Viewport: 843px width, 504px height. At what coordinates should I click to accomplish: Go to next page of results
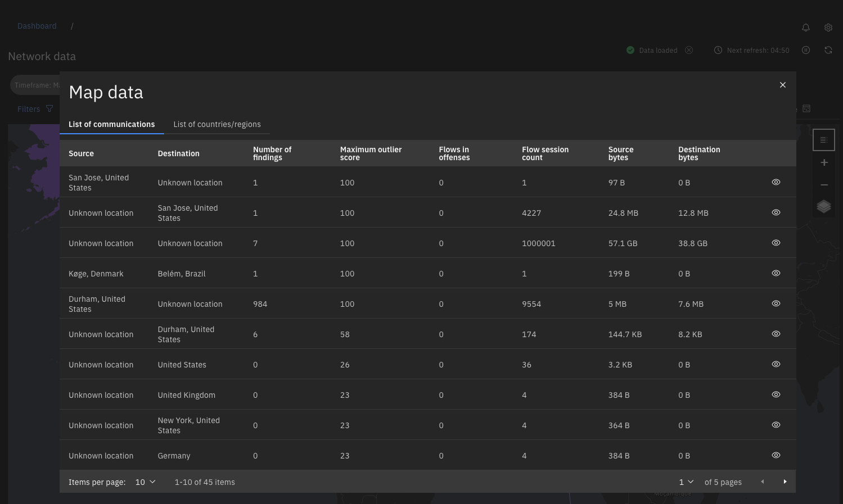coord(785,482)
